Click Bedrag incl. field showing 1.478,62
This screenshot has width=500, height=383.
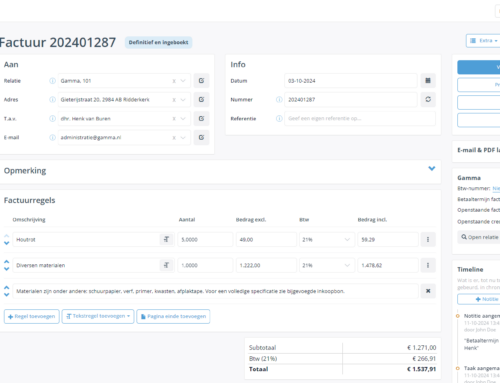click(388, 265)
